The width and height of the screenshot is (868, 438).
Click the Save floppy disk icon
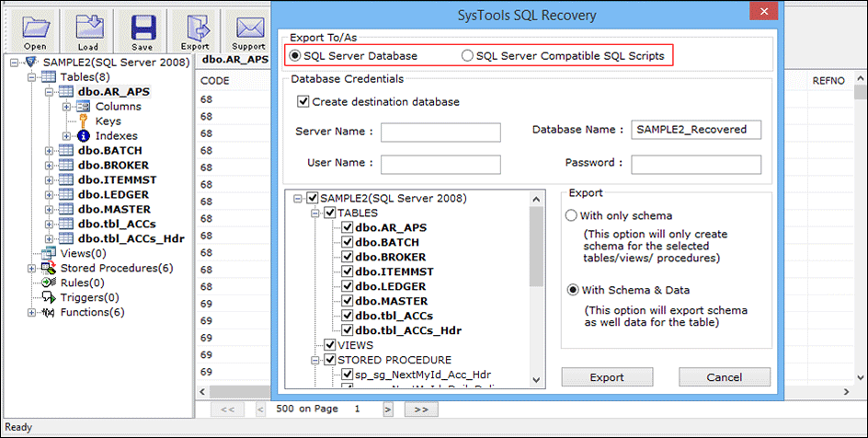143,27
